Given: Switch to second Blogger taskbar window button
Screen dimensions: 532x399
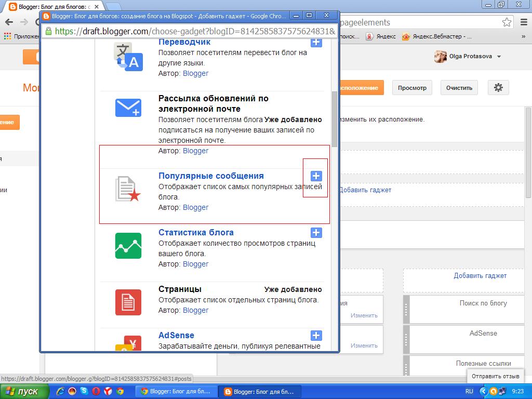Looking at the screenshot, I should (x=260, y=392).
